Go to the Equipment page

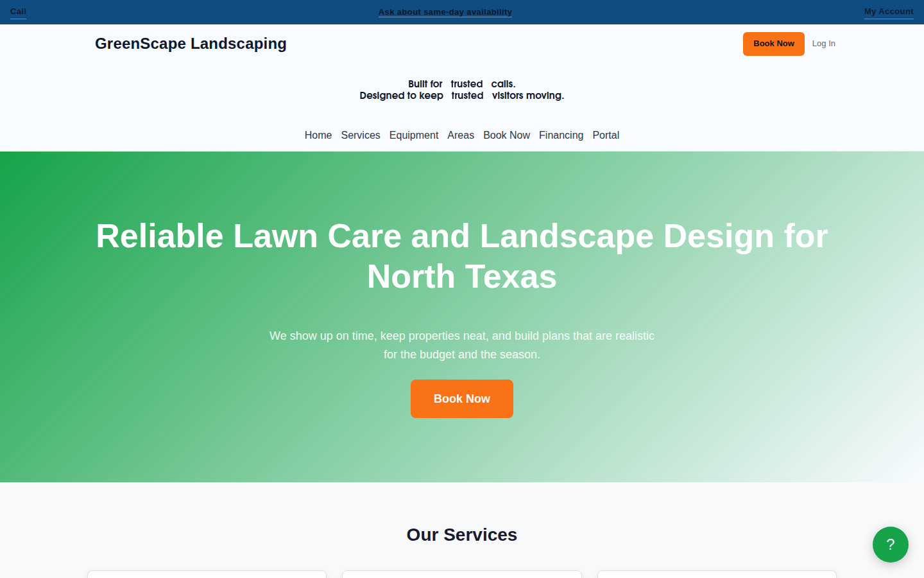click(414, 135)
